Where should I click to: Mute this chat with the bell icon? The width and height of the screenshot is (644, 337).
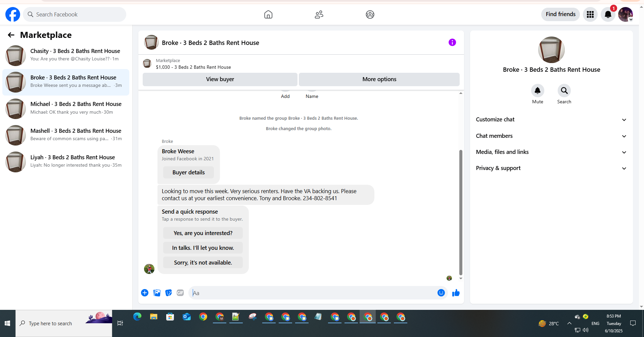click(538, 91)
